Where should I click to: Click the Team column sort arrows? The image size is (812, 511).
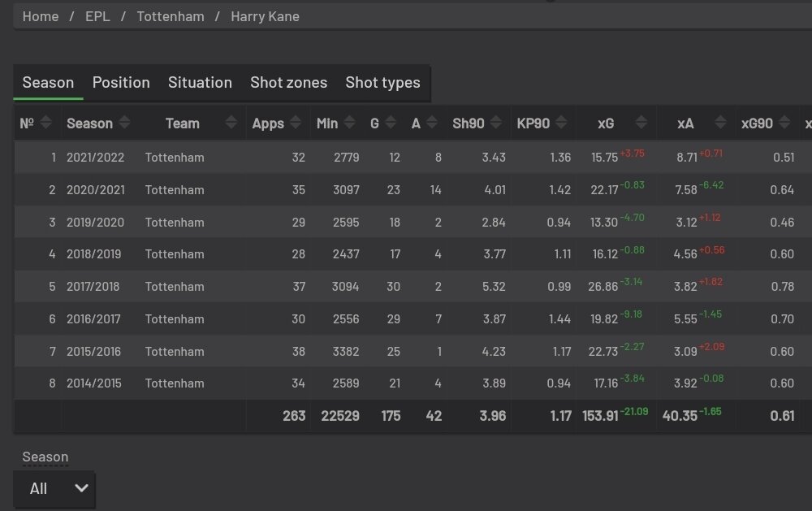point(231,123)
